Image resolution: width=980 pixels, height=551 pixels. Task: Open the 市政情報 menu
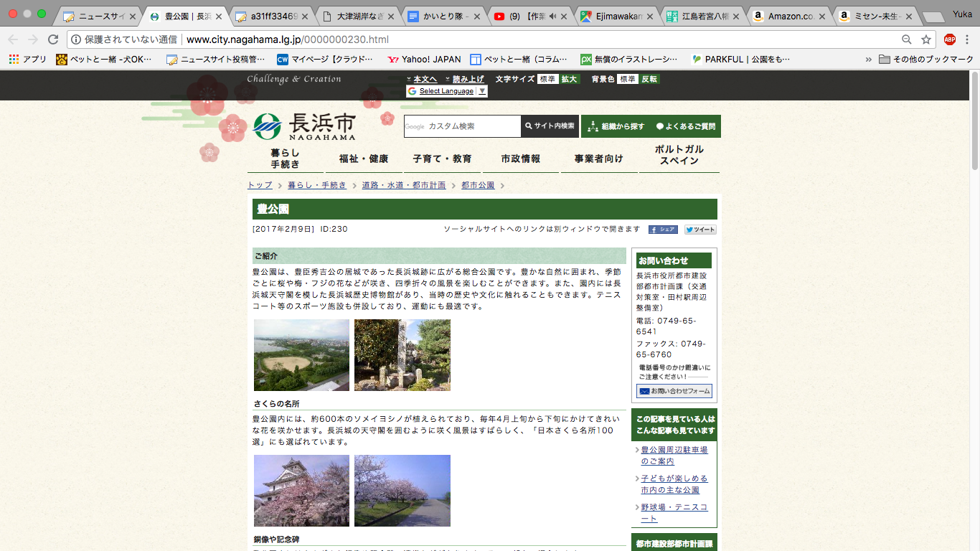click(521, 159)
